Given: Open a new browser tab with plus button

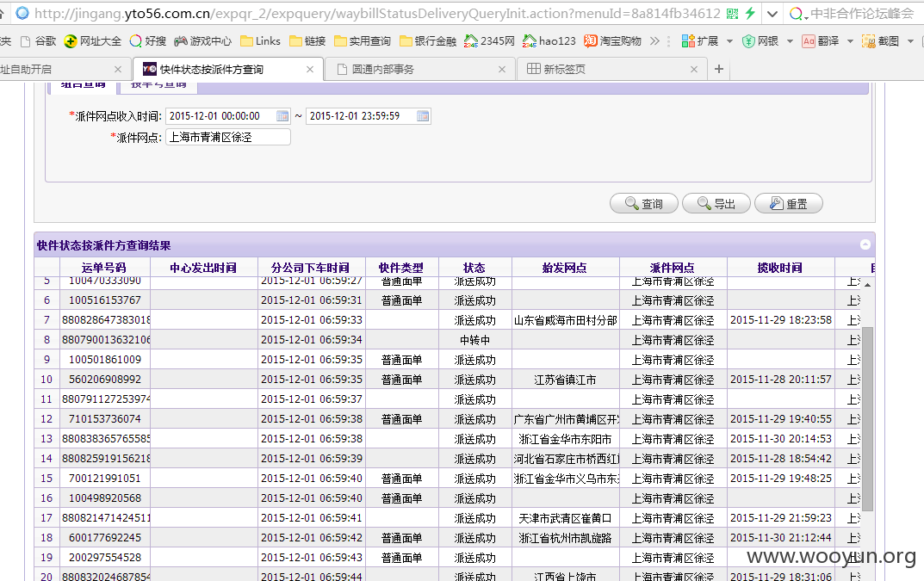Looking at the screenshot, I should (719, 69).
